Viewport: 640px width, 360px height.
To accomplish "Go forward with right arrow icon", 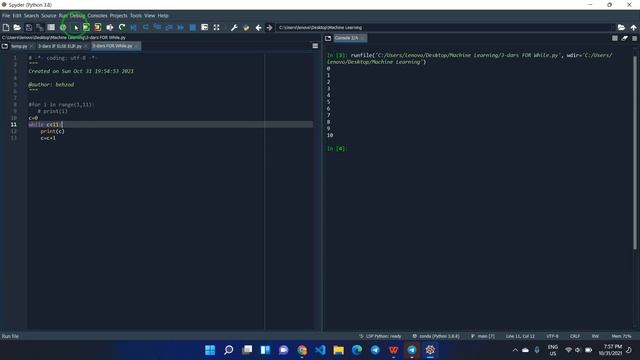I will (x=269, y=27).
